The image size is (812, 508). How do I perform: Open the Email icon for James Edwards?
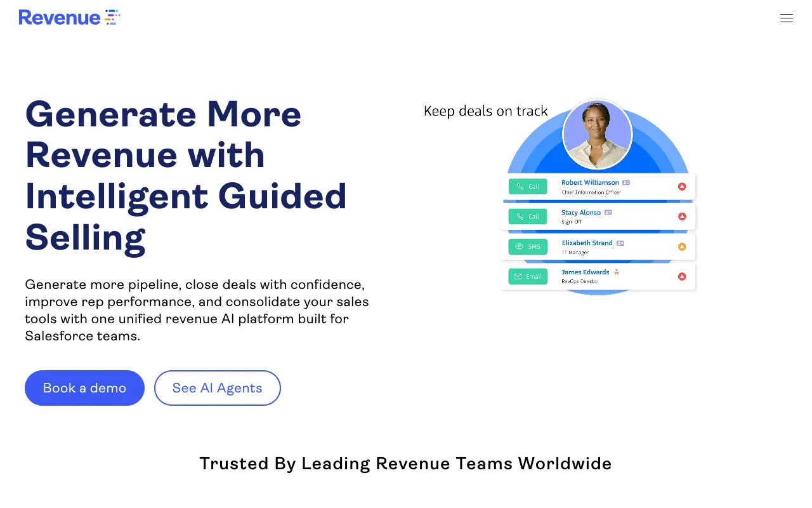527,276
